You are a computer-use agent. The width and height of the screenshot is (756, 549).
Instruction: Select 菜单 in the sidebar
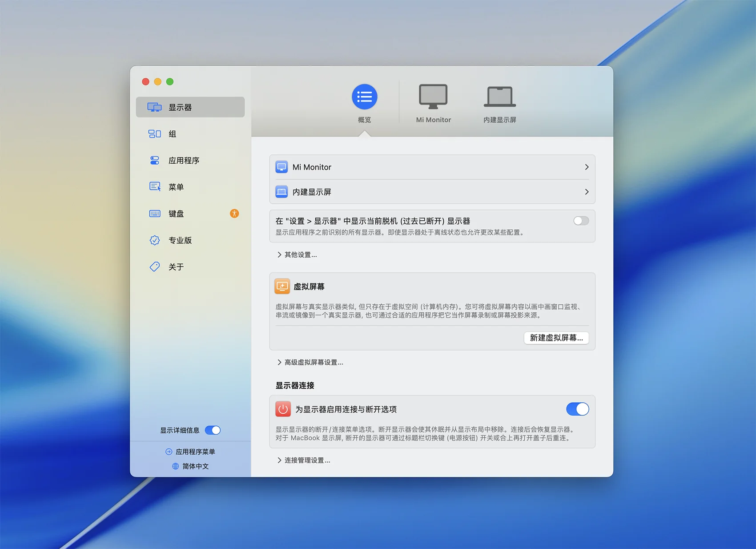pyautogui.click(x=176, y=187)
